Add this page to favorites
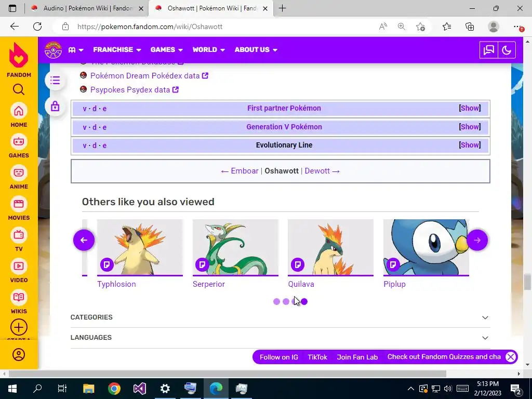This screenshot has width=532, height=399. pos(420,26)
